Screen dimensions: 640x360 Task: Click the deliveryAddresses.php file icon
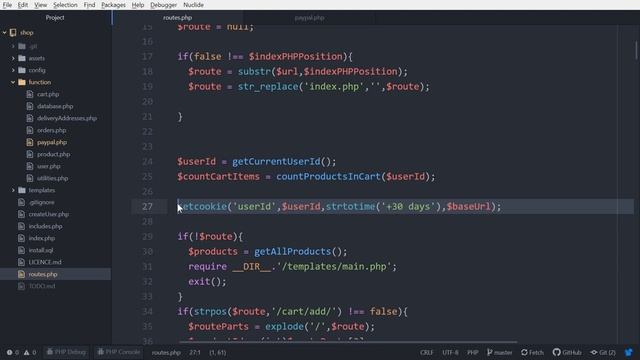point(30,118)
